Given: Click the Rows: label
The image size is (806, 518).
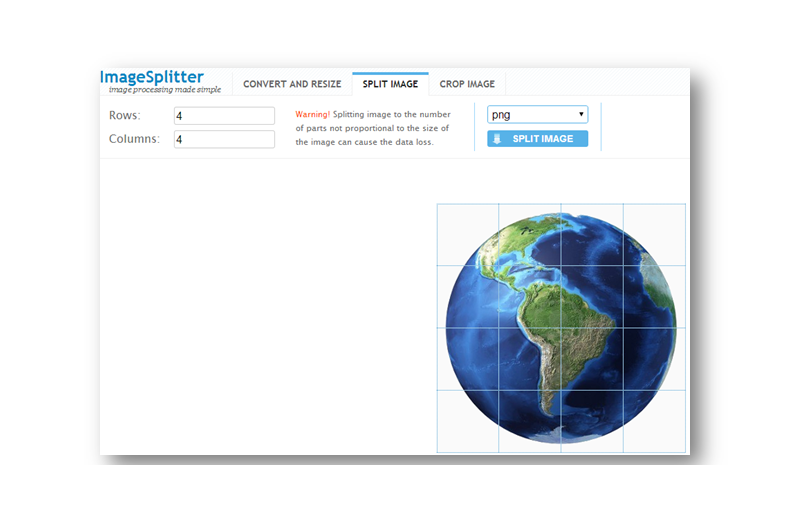Looking at the screenshot, I should coord(124,115).
